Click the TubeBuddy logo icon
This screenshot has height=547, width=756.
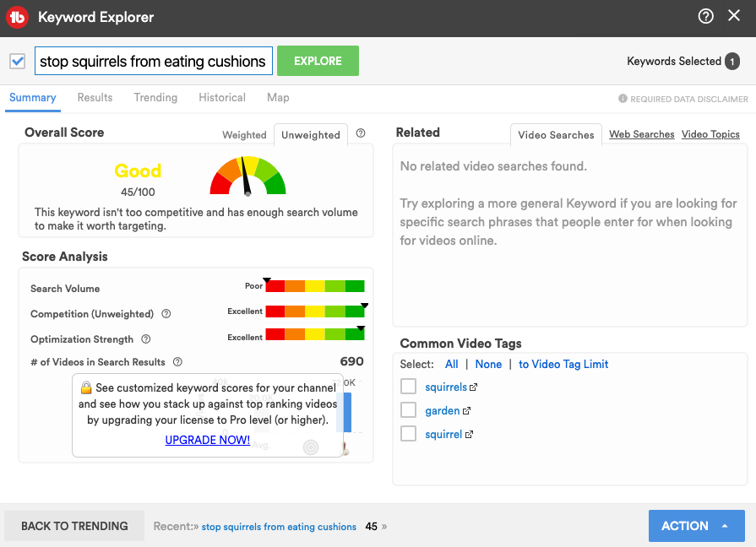[18, 17]
